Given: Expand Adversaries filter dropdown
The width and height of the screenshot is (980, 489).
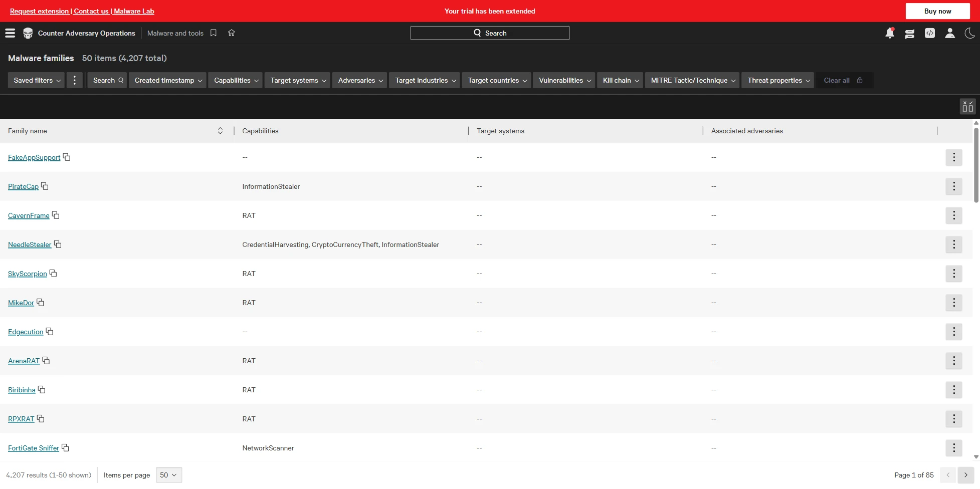Looking at the screenshot, I should [x=360, y=80].
